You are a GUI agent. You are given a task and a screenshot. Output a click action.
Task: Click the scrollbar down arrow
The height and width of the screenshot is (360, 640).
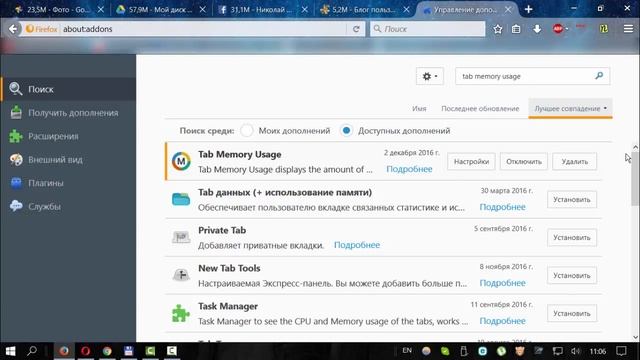pyautogui.click(x=636, y=337)
